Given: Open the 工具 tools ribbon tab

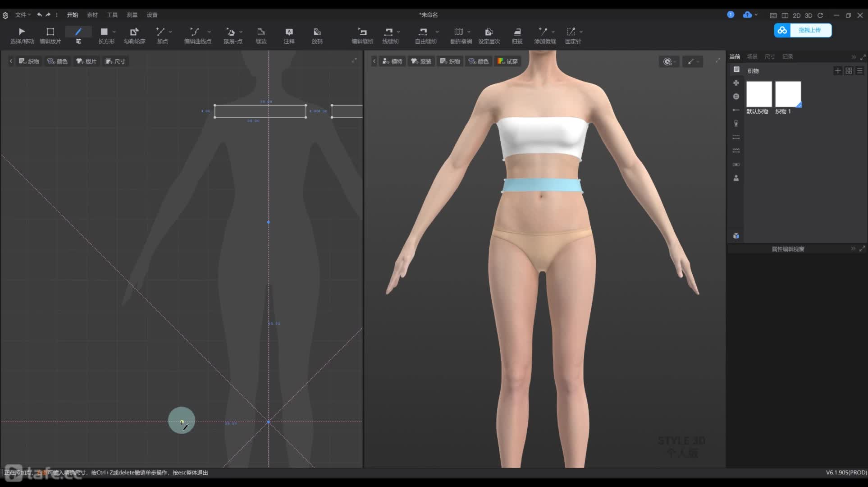Looking at the screenshot, I should tap(112, 15).
